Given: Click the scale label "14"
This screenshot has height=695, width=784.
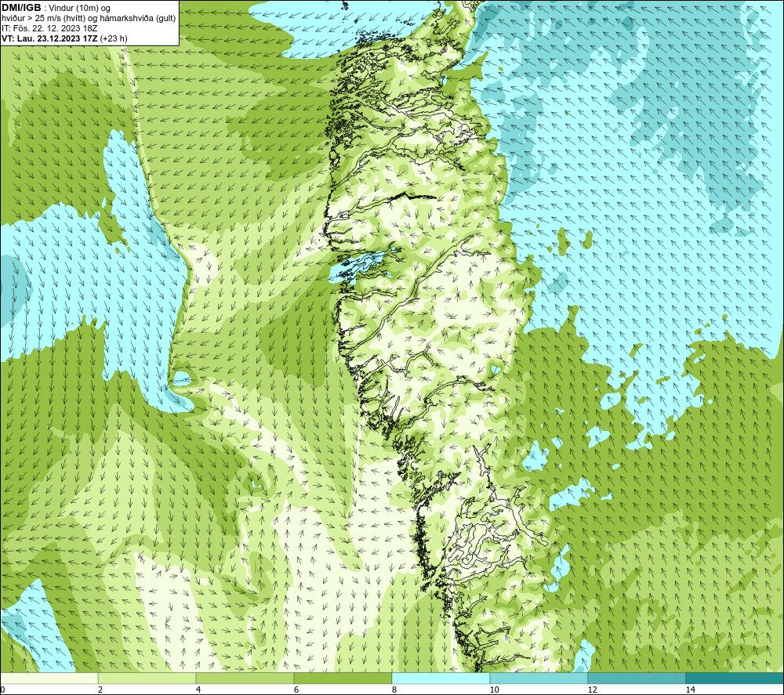Looking at the screenshot, I should point(690,690).
